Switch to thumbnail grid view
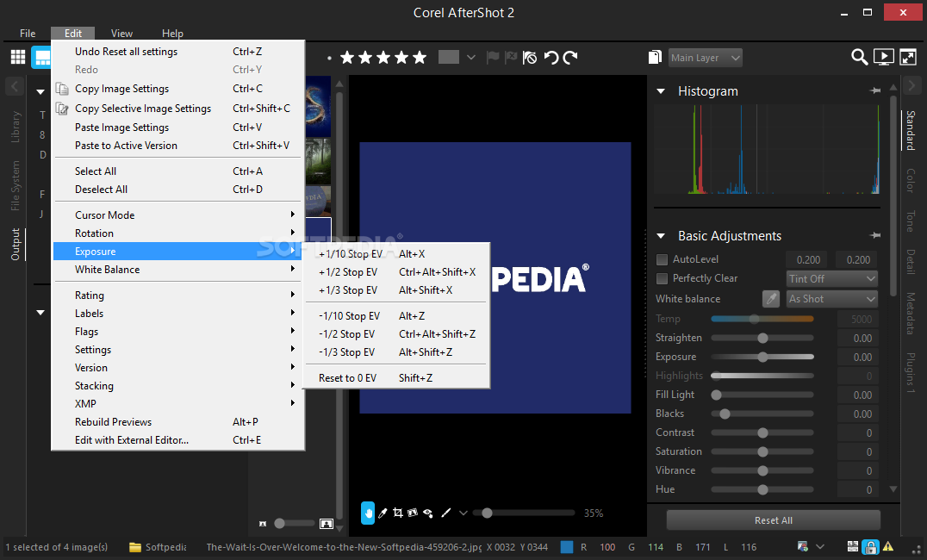 pyautogui.click(x=18, y=57)
